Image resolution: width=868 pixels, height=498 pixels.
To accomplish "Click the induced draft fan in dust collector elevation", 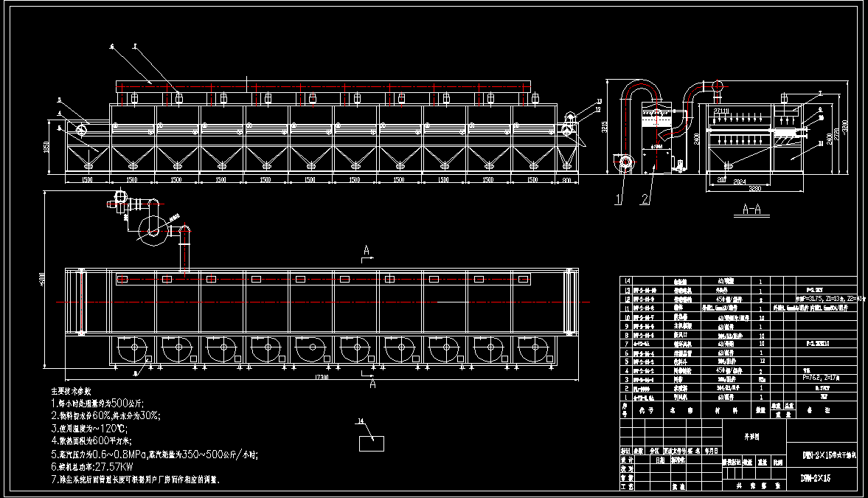I will (x=625, y=162).
